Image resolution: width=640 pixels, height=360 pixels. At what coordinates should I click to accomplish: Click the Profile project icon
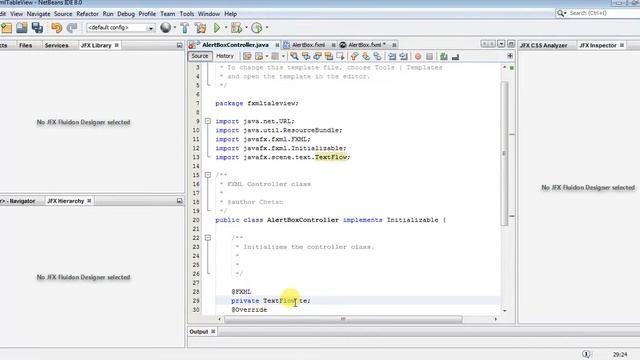click(x=257, y=28)
